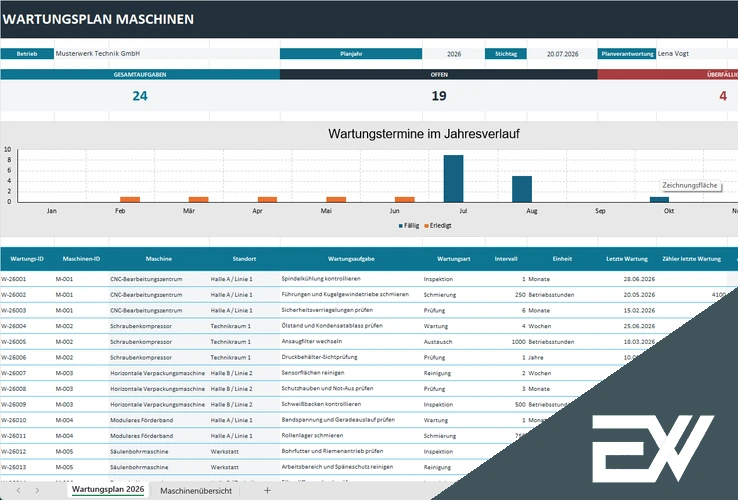Switch to the Wartungsplan 2026 sheet tab
Viewport: 738px width, 500px height.
108,490
